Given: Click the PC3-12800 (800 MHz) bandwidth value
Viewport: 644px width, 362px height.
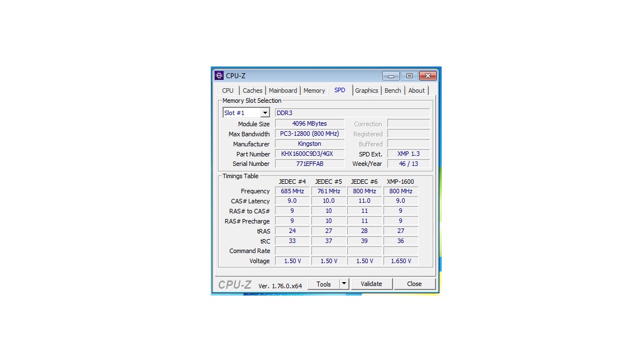Looking at the screenshot, I should pos(310,134).
